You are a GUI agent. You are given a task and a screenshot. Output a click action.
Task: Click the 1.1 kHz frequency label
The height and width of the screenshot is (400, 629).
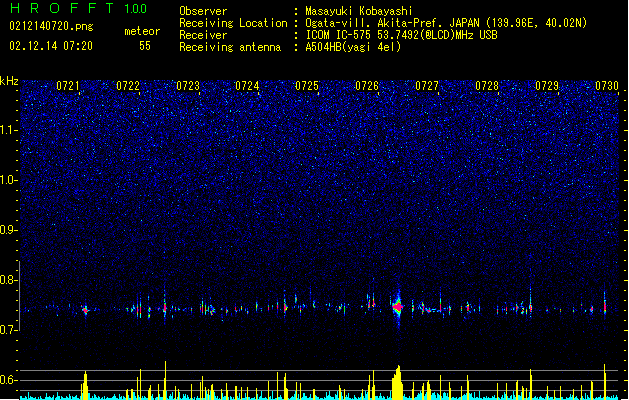tap(8, 130)
